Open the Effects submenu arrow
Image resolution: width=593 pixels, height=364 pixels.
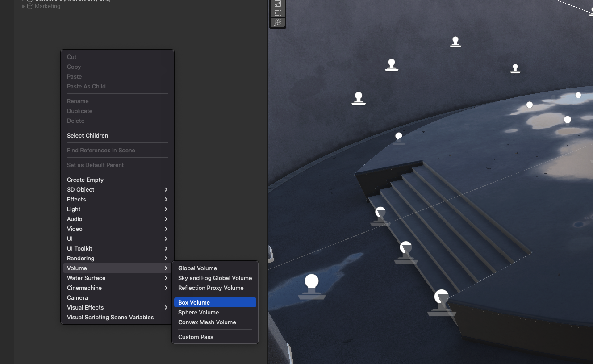point(166,199)
